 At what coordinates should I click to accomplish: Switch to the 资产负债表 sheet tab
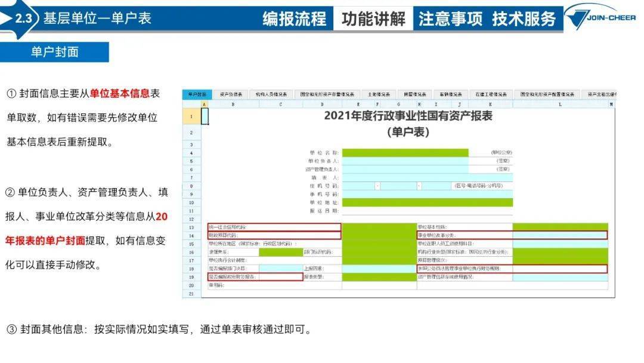[x=231, y=94]
